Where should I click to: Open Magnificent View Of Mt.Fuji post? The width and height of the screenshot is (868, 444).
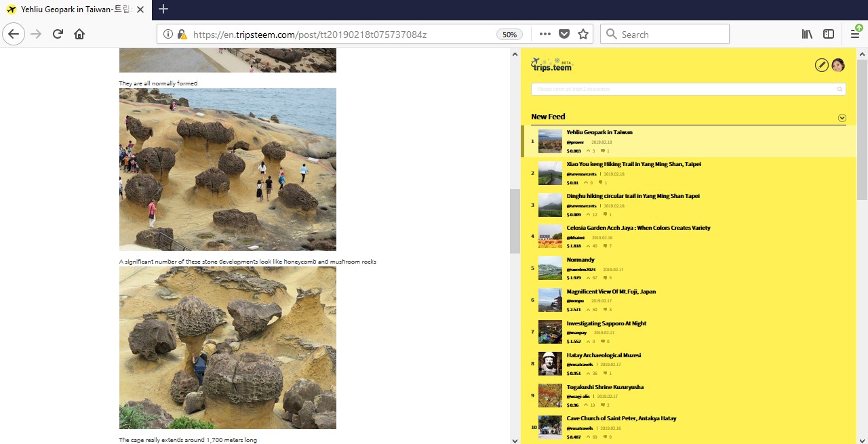(x=611, y=291)
